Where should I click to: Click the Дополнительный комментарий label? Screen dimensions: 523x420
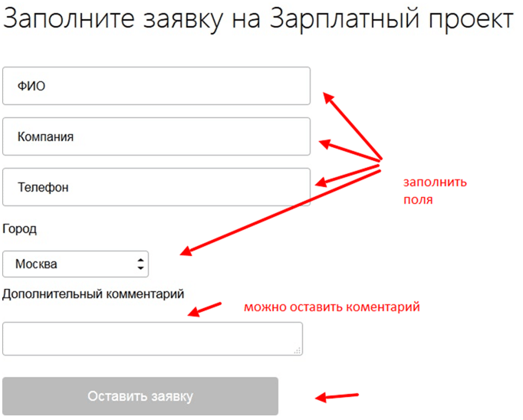94,294
